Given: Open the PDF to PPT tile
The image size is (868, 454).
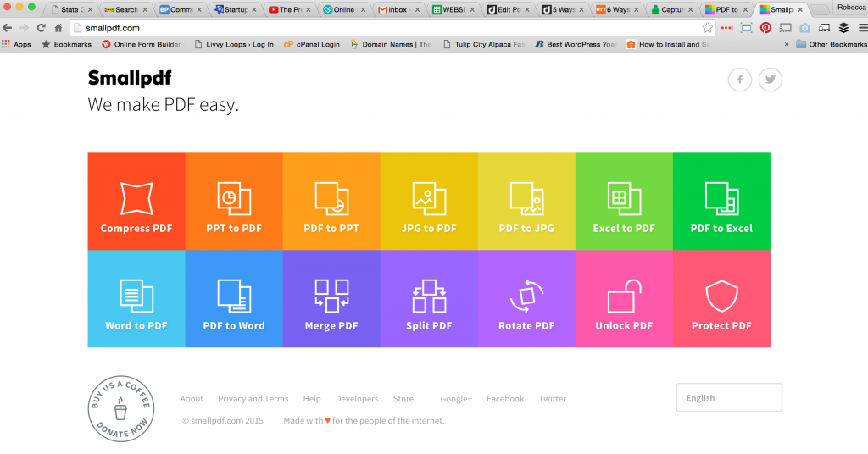Looking at the screenshot, I should click(331, 202).
